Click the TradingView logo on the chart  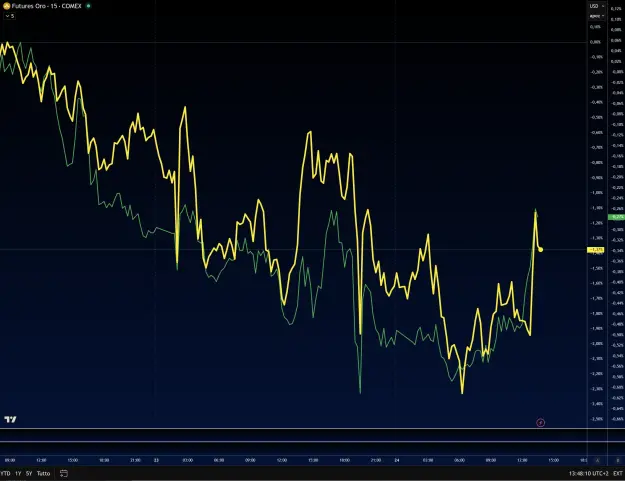[10, 419]
